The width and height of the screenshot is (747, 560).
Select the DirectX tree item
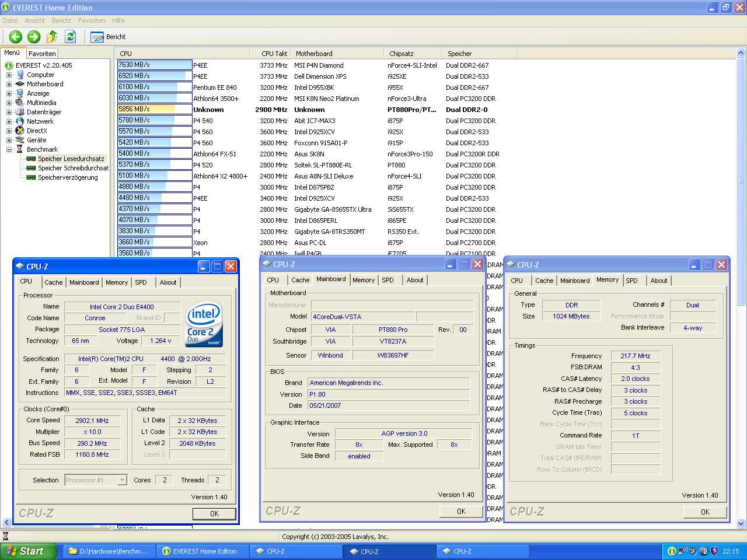[37, 131]
